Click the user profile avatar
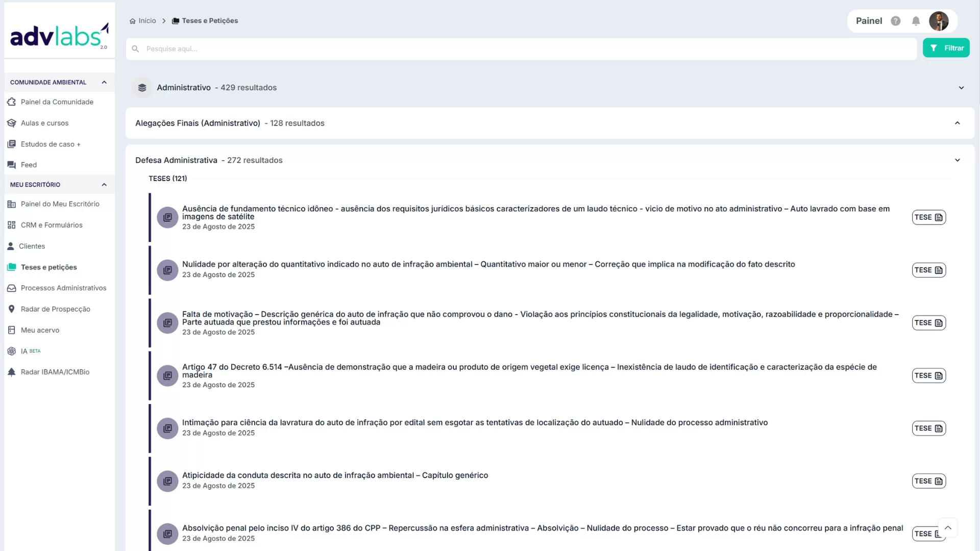 [939, 21]
